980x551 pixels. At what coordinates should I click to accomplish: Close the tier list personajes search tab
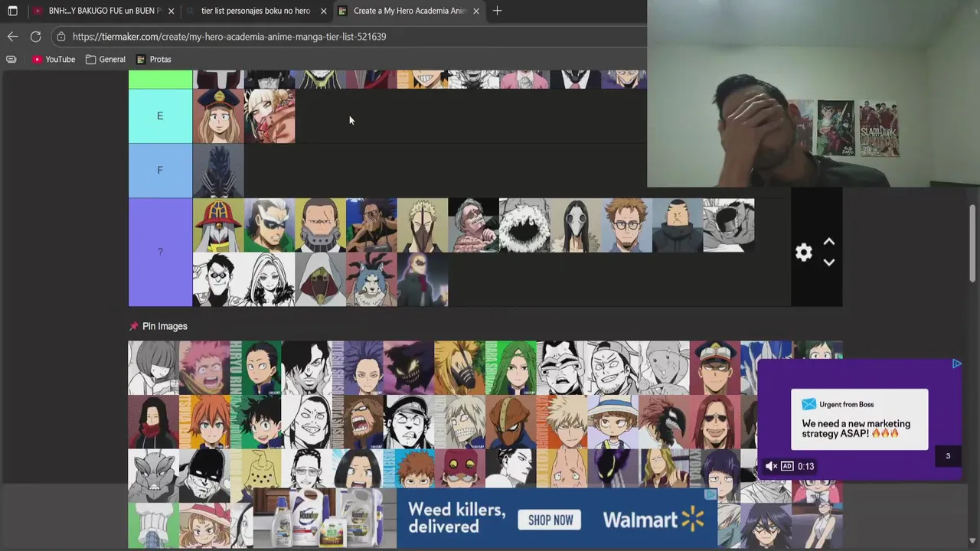[323, 11]
